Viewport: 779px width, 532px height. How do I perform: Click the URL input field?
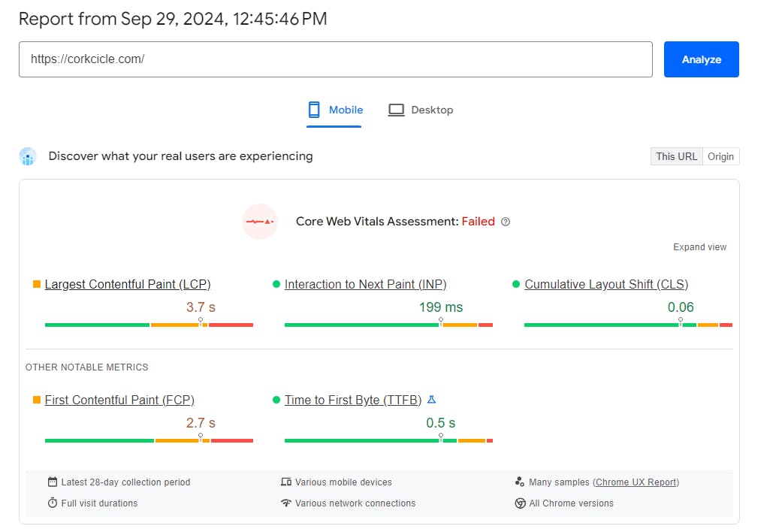[x=335, y=59]
